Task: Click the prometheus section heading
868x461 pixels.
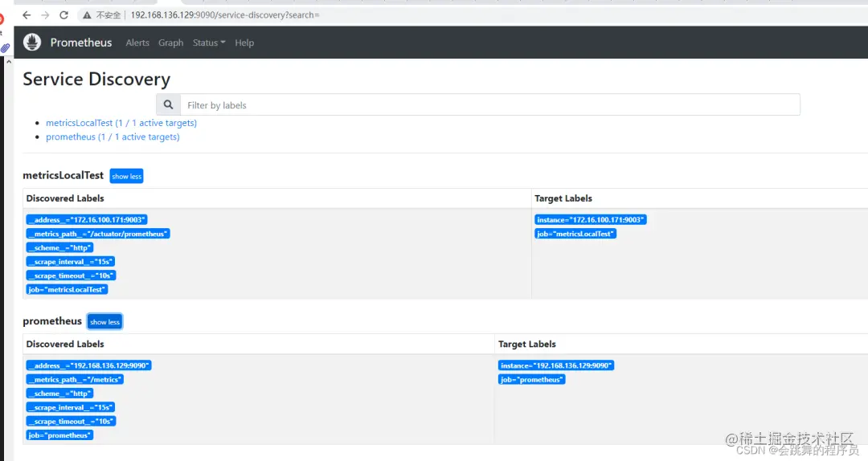Action: tap(52, 321)
